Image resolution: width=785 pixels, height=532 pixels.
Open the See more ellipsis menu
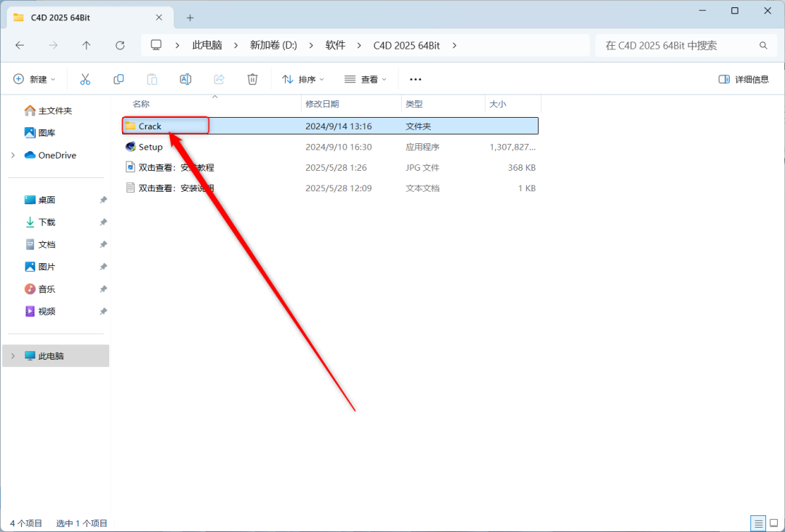[x=416, y=79]
